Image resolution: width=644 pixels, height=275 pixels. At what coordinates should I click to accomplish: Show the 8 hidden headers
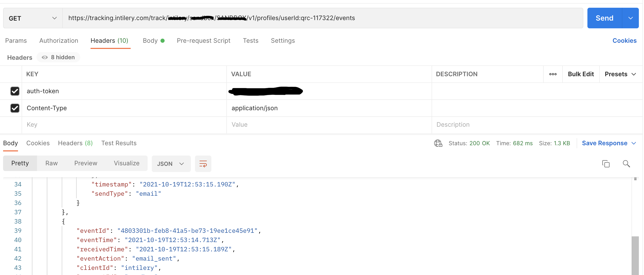58,57
